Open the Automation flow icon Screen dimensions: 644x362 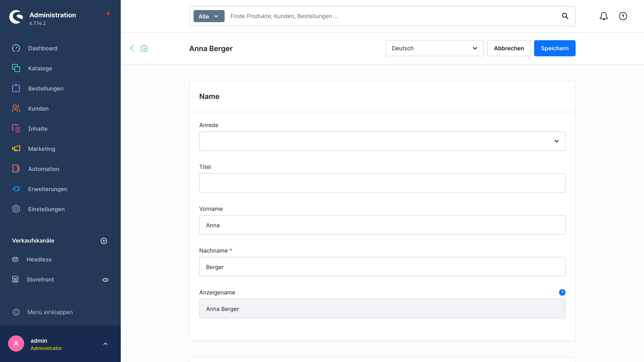16,169
